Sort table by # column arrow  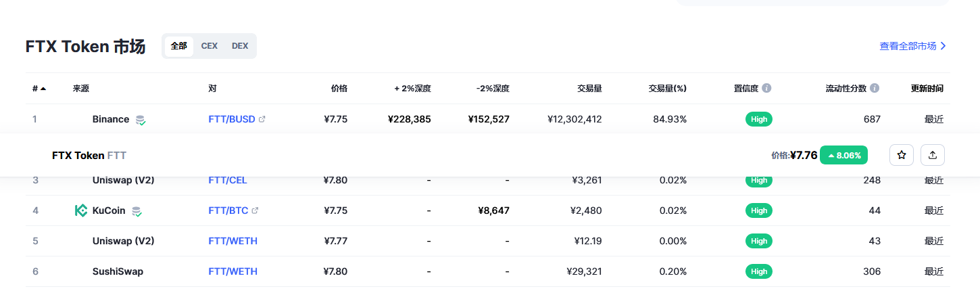click(43, 89)
